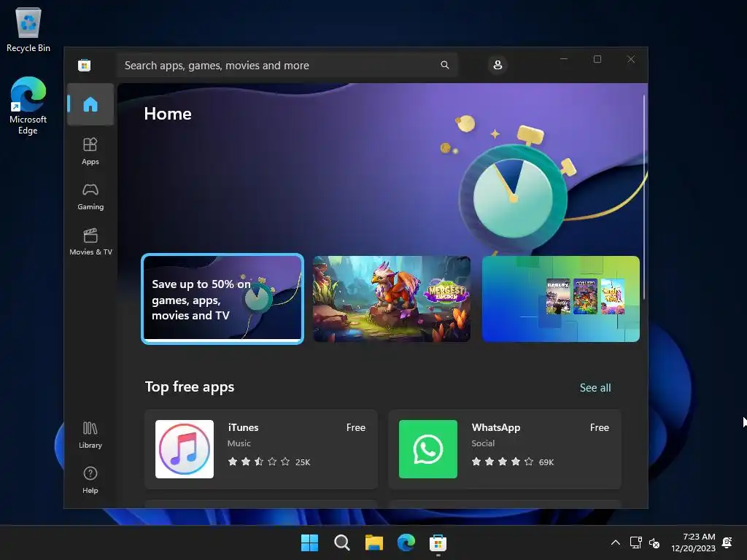The width and height of the screenshot is (747, 560).
Task: Click Microsoft Store taskbar icon
Action: point(438,542)
